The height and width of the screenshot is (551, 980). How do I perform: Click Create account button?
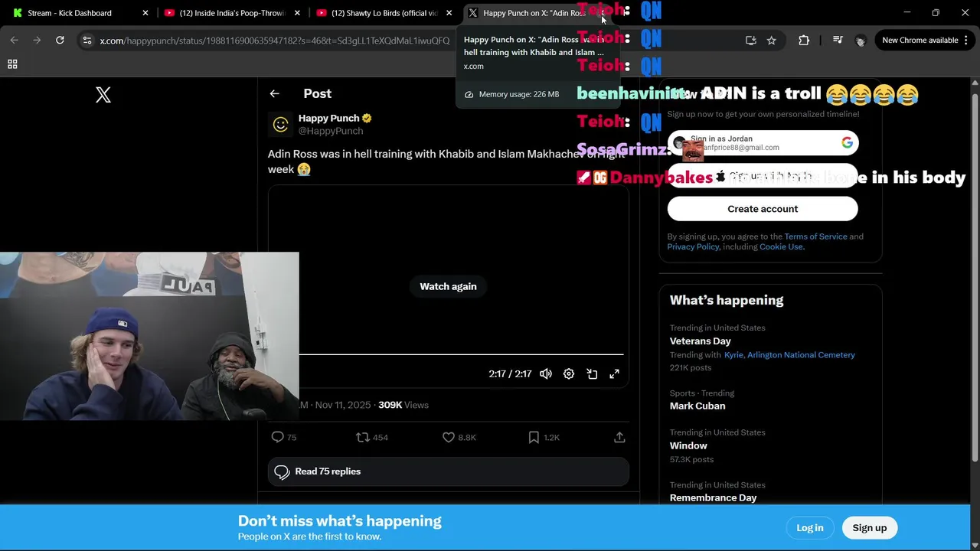click(x=763, y=209)
